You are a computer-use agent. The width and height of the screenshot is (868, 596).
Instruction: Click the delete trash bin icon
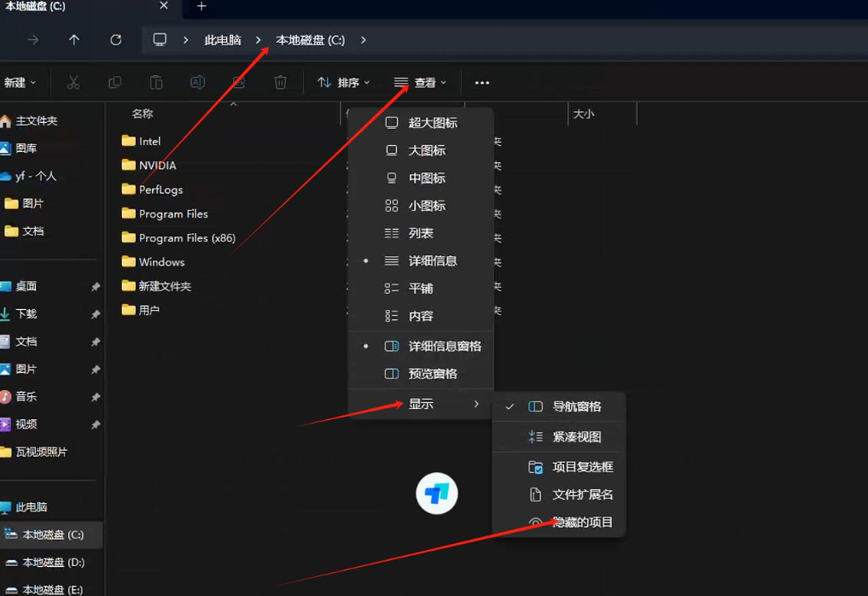point(280,83)
